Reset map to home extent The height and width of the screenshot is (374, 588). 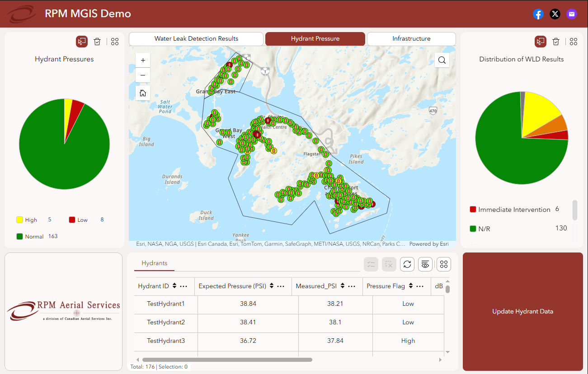[143, 93]
